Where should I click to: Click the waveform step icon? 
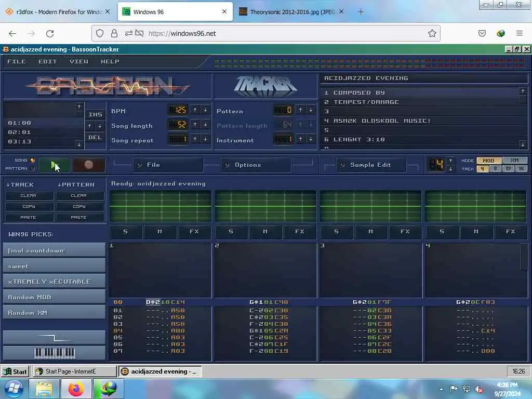[x=54, y=338]
